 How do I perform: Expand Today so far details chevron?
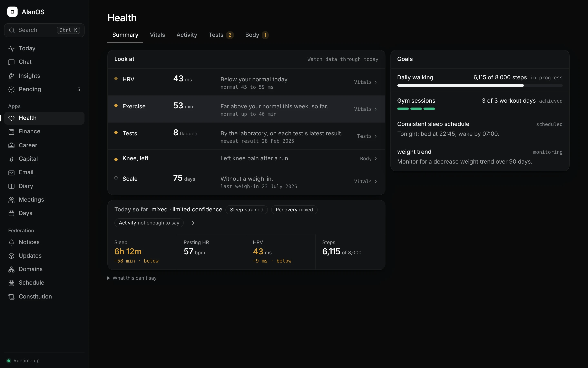pos(193,223)
